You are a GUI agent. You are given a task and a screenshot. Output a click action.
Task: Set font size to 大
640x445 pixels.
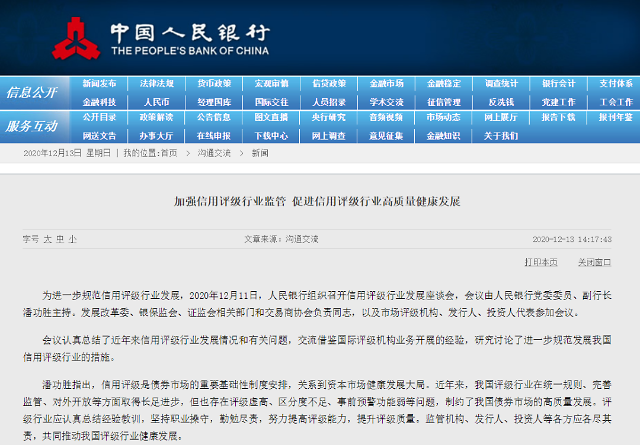click(48, 239)
